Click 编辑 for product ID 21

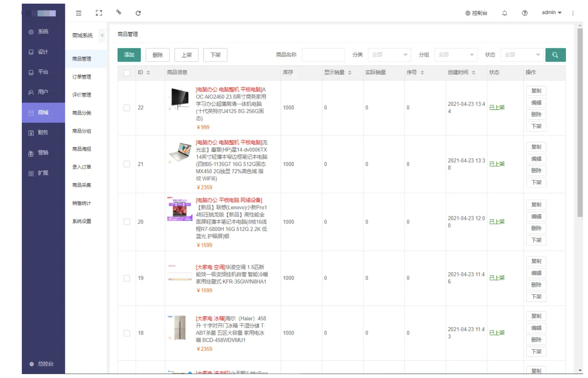click(x=536, y=159)
